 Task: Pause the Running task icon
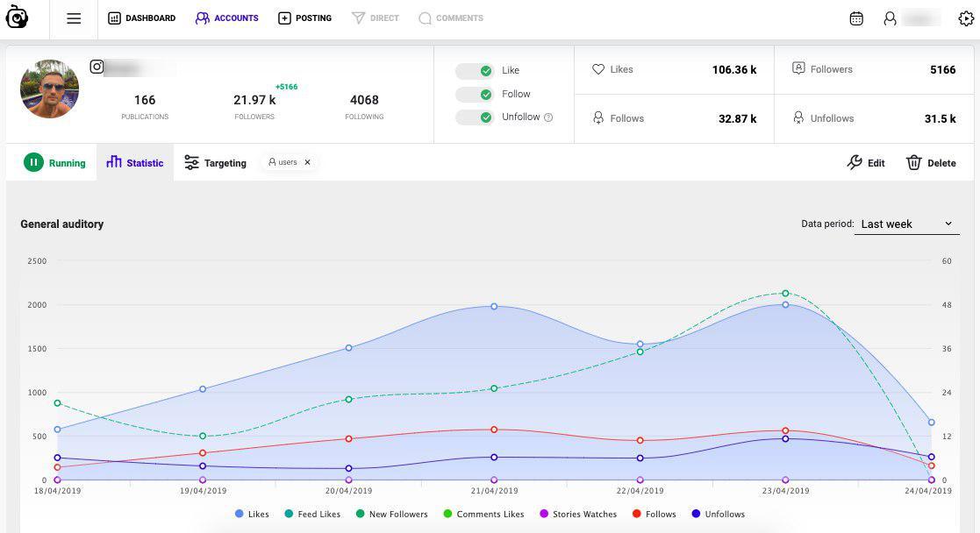coord(33,162)
